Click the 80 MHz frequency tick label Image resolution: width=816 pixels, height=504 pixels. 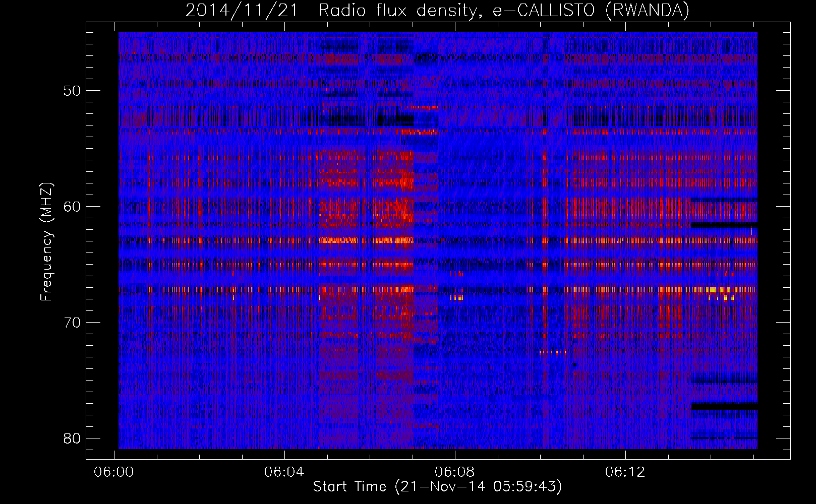pyautogui.click(x=72, y=438)
